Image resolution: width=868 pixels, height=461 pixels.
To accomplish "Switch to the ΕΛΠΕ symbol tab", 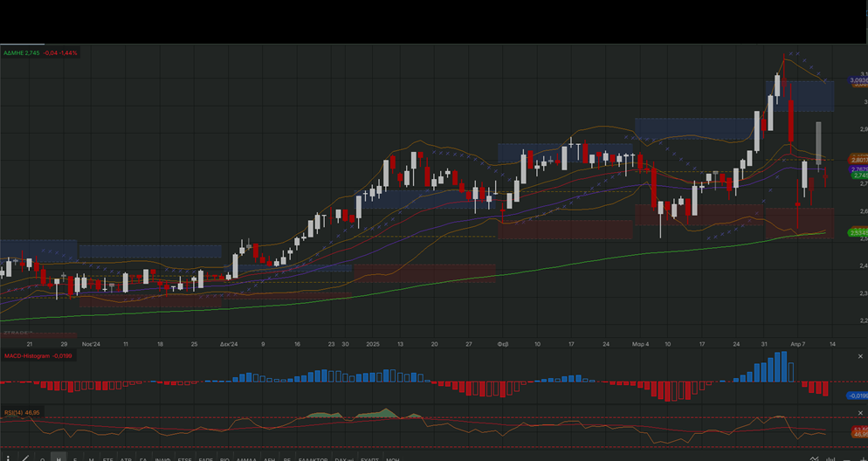I will tap(206, 459).
